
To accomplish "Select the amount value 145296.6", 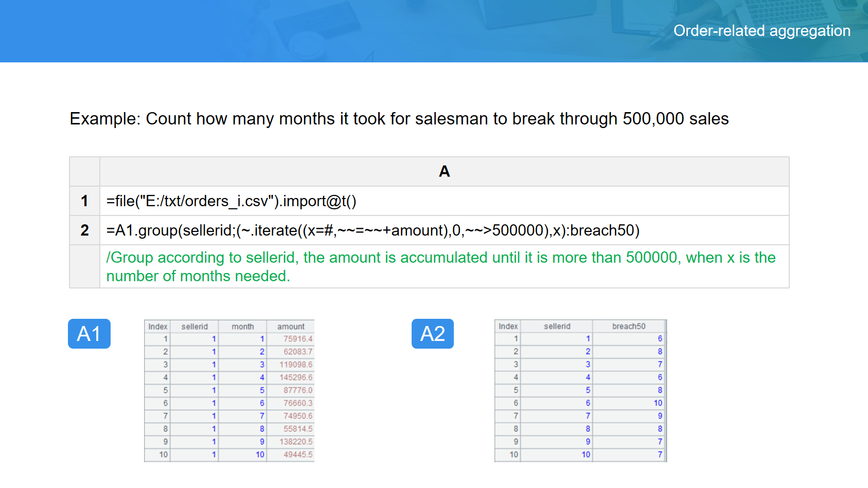I will [295, 377].
